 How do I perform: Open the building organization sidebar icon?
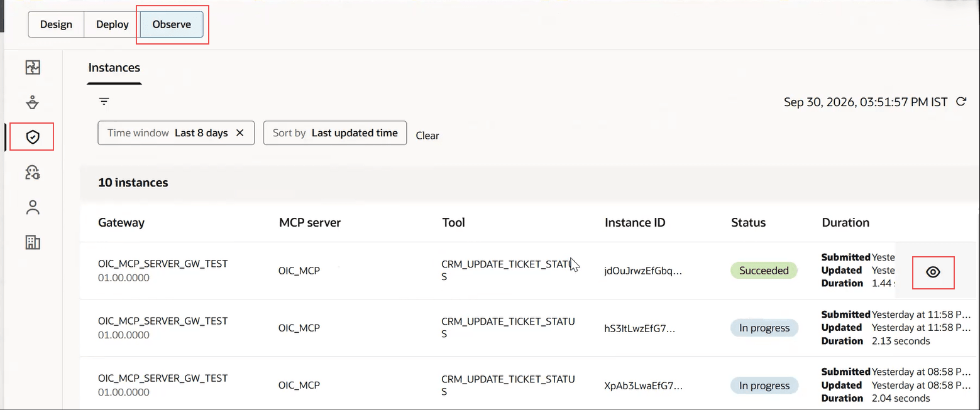(x=33, y=242)
